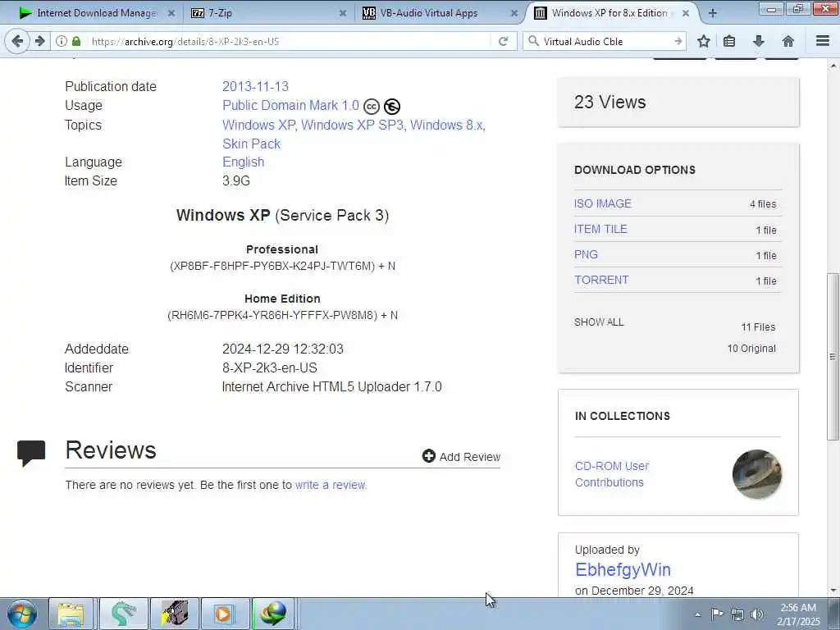
Task: Open the Public Domain Mark 1.0 link
Action: (291, 106)
